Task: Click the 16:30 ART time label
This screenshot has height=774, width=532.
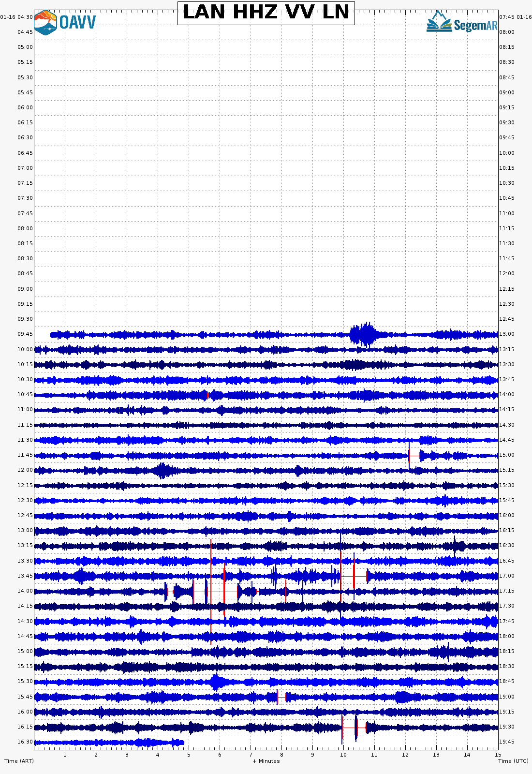Action: click(x=25, y=742)
